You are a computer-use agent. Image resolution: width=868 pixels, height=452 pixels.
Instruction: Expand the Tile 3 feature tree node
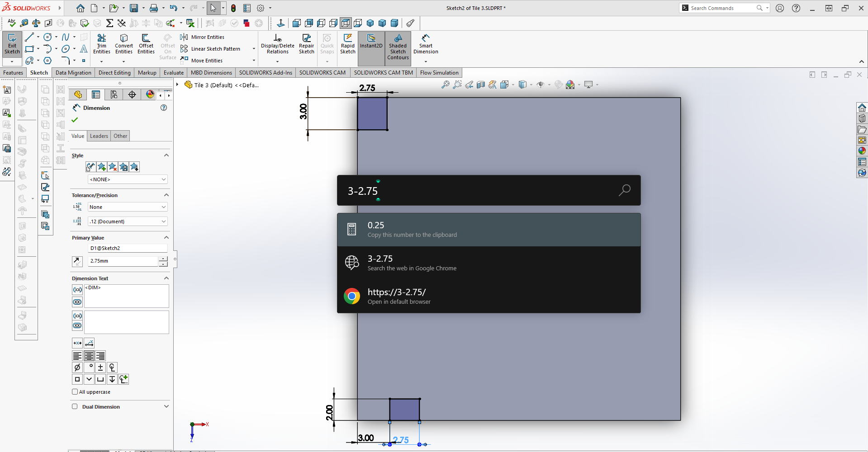(178, 85)
